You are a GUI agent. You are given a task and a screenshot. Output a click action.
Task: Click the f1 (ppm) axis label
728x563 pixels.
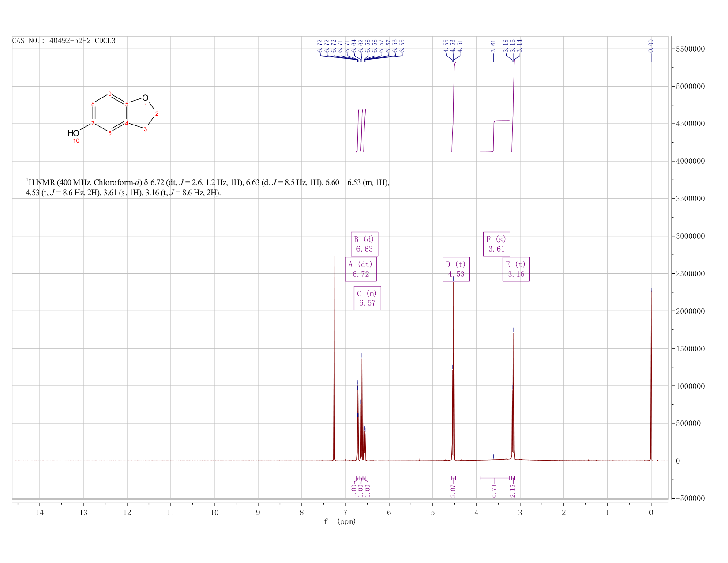point(340,521)
